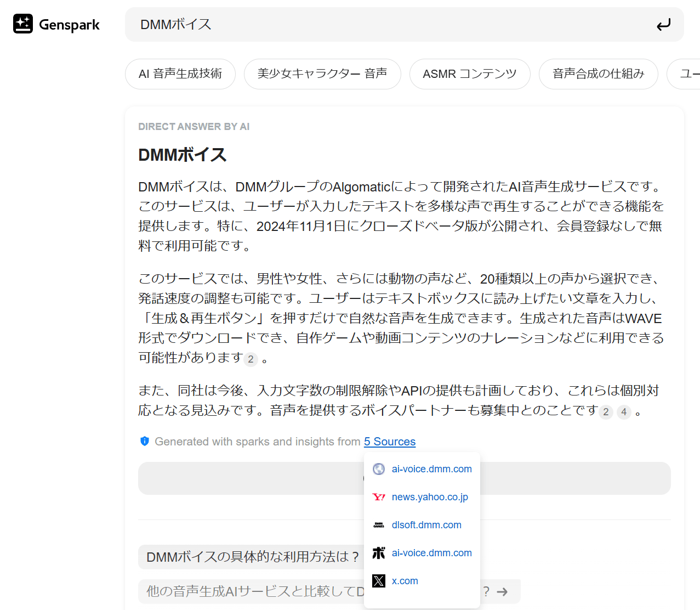The height and width of the screenshot is (610, 700).
Task: Select the 音声合成の仕組み suggestion chip
Action: click(599, 74)
